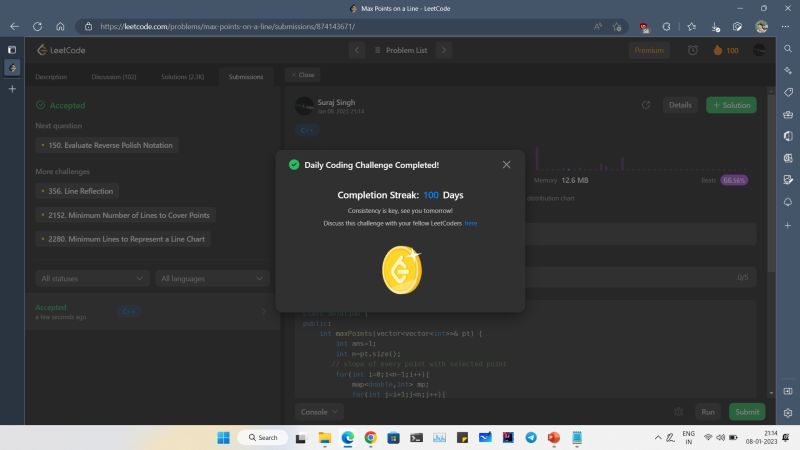Close the Daily Coding Challenge popup

coord(506,165)
